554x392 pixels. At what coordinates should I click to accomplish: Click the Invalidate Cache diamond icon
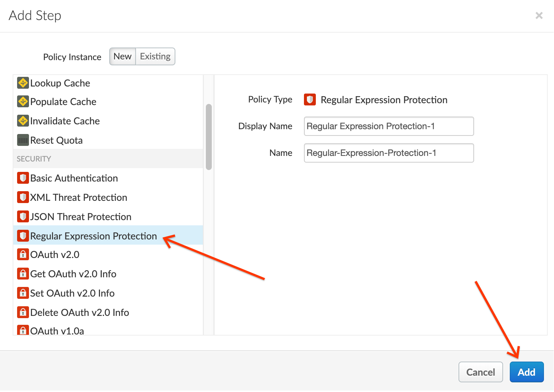[x=23, y=121]
